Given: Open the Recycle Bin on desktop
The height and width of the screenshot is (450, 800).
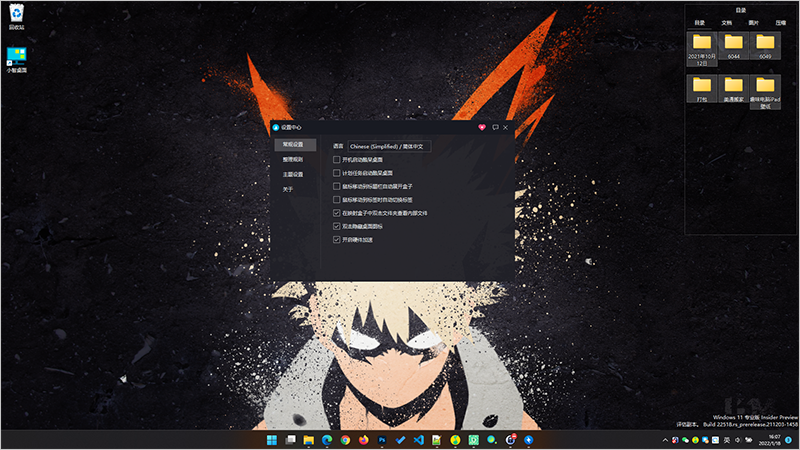Looking at the screenshot, I should click(17, 15).
